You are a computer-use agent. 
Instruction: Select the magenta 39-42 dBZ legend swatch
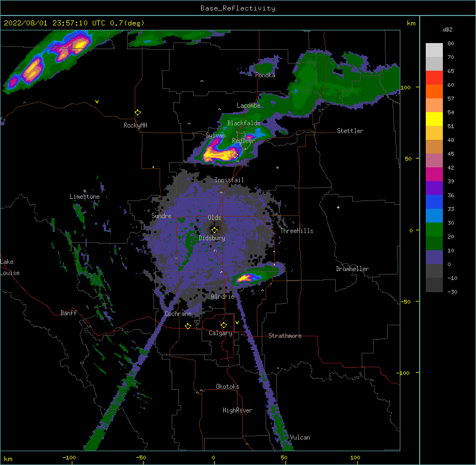click(434, 174)
